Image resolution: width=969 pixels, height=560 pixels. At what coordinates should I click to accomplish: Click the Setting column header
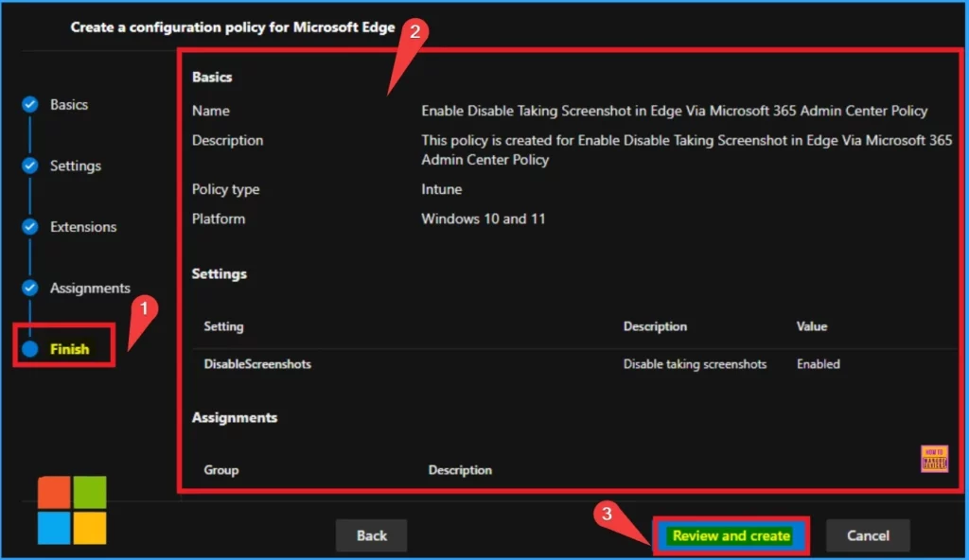223,326
